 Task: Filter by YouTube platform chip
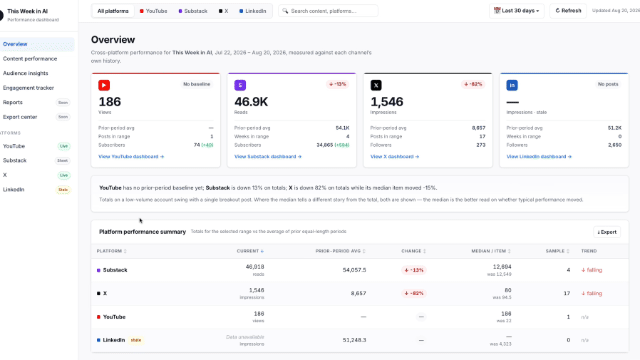tap(153, 11)
